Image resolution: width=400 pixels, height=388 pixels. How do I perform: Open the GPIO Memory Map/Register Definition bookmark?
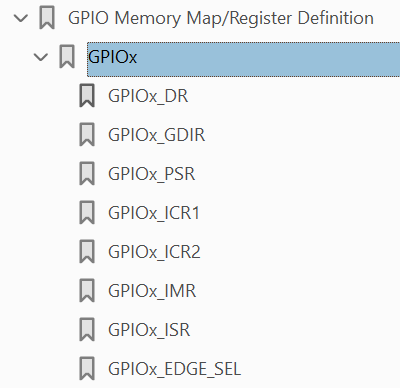coord(221,18)
